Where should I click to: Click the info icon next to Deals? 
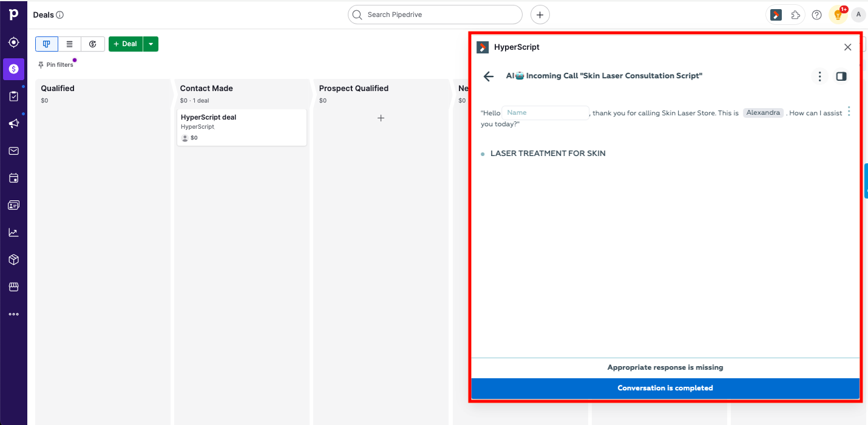coord(59,15)
